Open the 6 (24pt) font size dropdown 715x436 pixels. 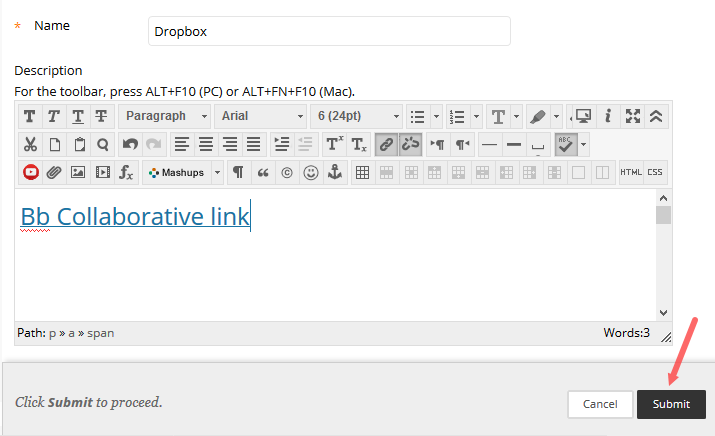356,116
